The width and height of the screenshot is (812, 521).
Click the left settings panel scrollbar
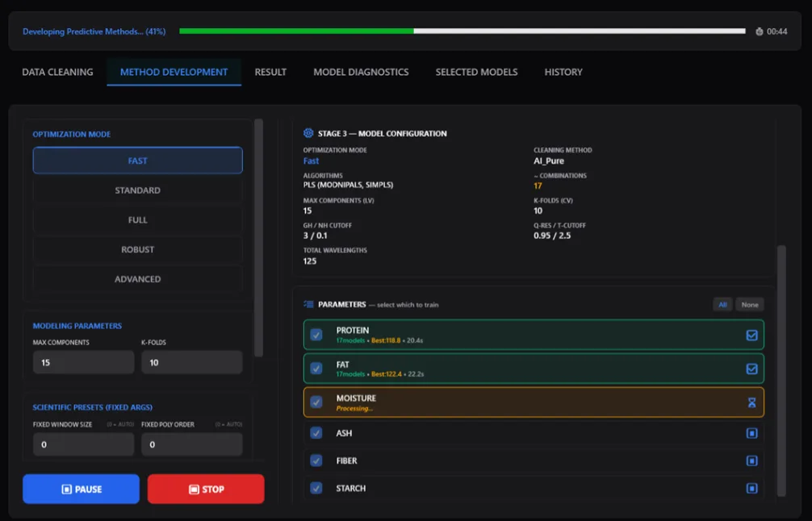click(x=258, y=238)
